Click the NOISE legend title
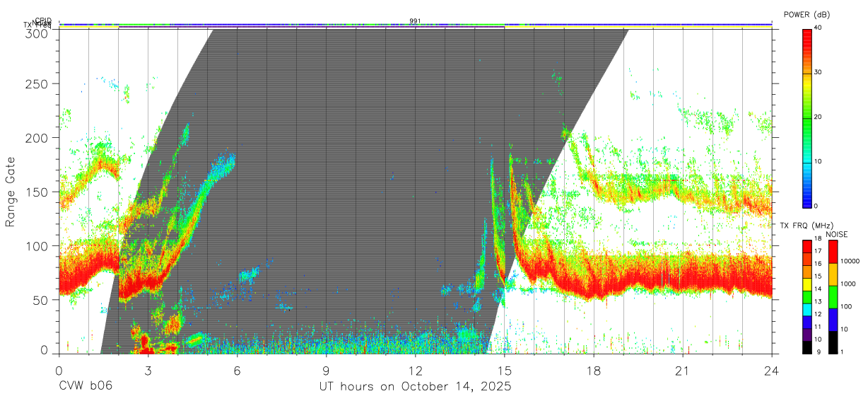The width and height of the screenshot is (868, 401). coord(837,233)
